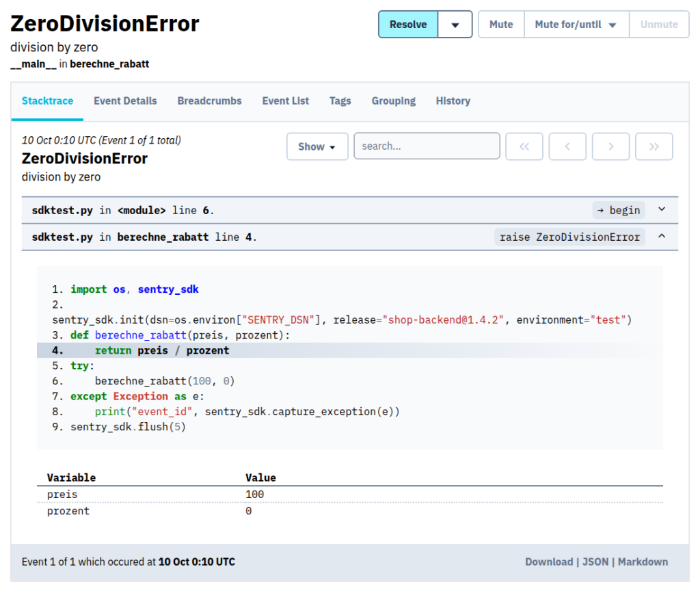Click code line 'sentry_sdk.flush(5)'
Viewport: 700px width, 589px height.
tap(119, 427)
